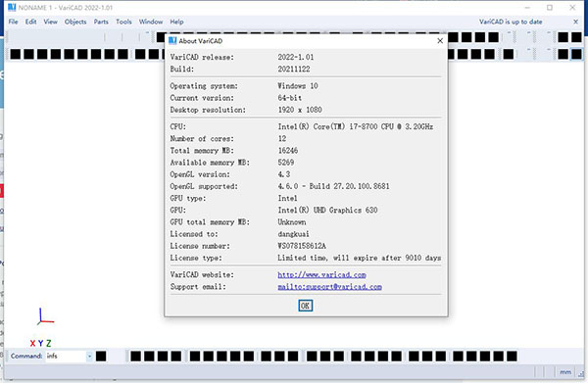Open the File menu

pyautogui.click(x=13, y=22)
